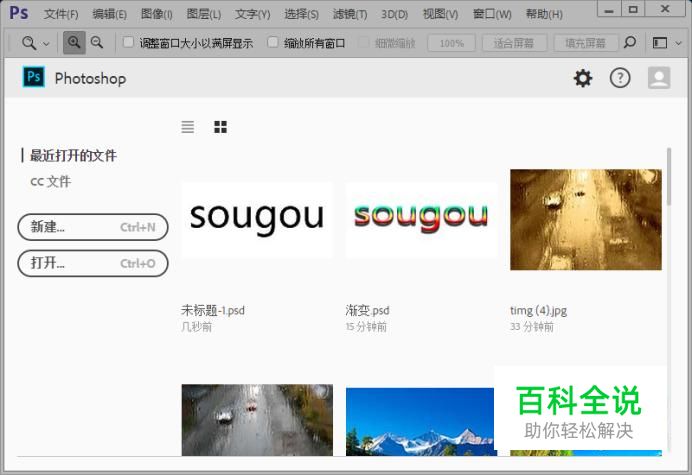Image resolution: width=692 pixels, height=475 pixels.
Task: Open the 3D(D) menu
Action: [395, 14]
